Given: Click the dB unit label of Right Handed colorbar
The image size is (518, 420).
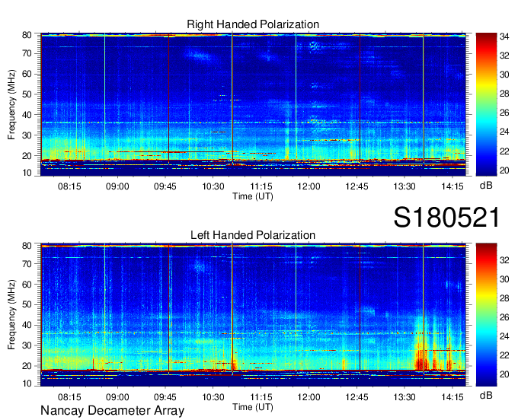Looking at the screenshot, I should (486, 186).
